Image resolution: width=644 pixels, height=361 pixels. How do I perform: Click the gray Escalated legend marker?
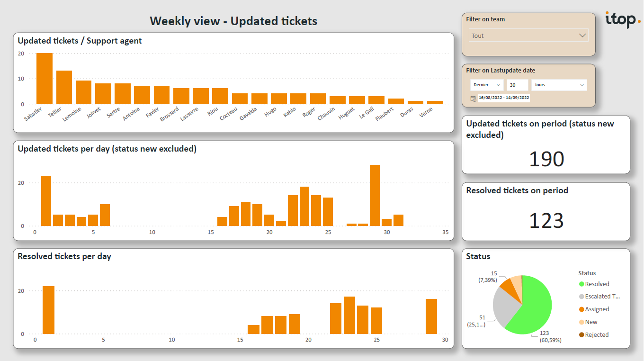pyautogui.click(x=581, y=297)
